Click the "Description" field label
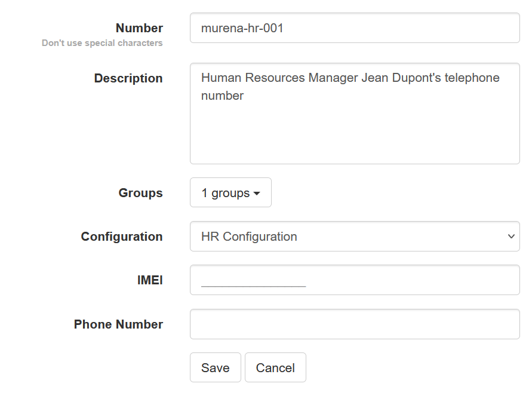 click(x=128, y=78)
